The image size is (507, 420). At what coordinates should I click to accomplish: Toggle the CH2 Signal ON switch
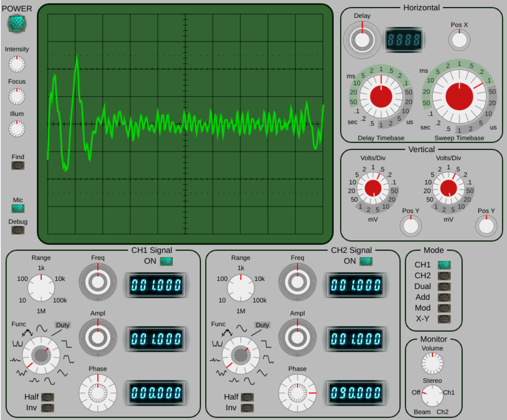click(x=366, y=261)
